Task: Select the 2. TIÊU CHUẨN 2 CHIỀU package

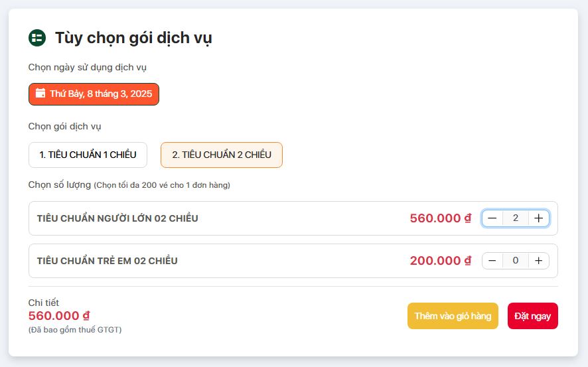Action: pos(221,155)
